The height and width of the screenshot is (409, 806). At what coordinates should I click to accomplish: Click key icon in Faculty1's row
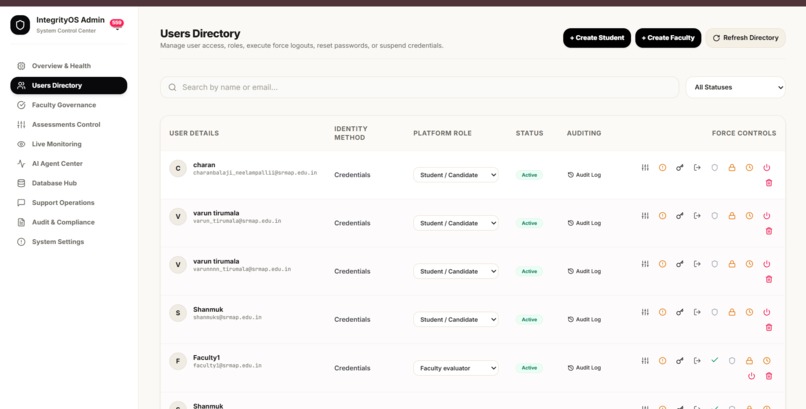pos(680,361)
